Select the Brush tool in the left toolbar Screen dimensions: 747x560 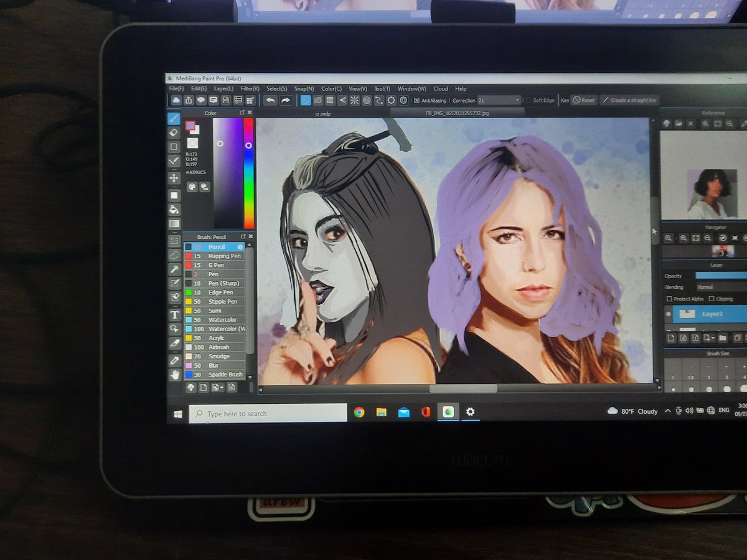tap(174, 118)
